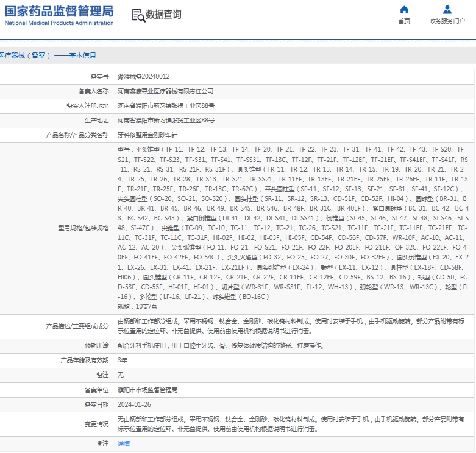Click the 备案人名称 row label

[93, 91]
